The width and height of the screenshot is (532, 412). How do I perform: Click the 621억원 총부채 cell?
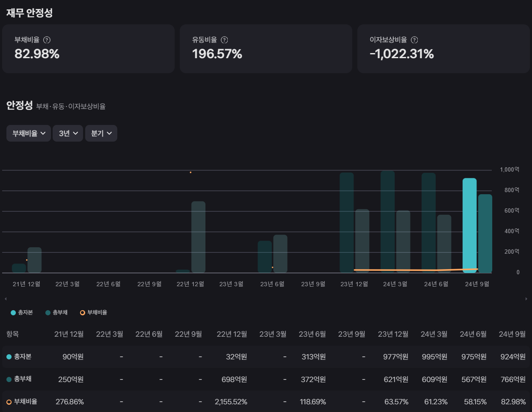(x=396, y=379)
